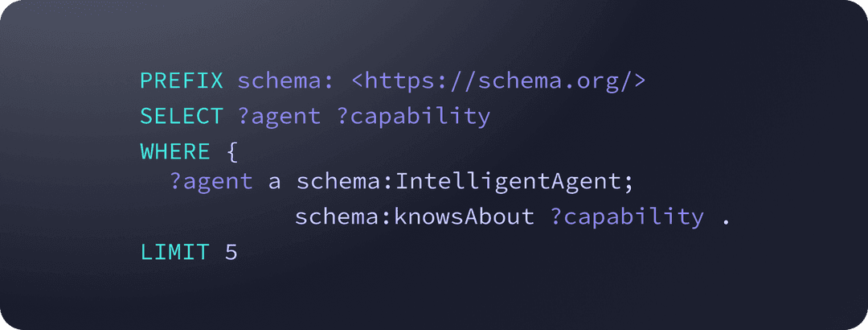Click the SELECT keyword
Viewport: 868px width, 330px height.
(x=181, y=116)
